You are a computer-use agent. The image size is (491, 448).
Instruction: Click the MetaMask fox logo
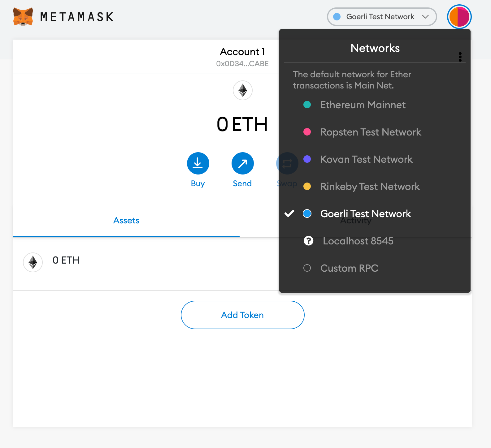coord(23,17)
